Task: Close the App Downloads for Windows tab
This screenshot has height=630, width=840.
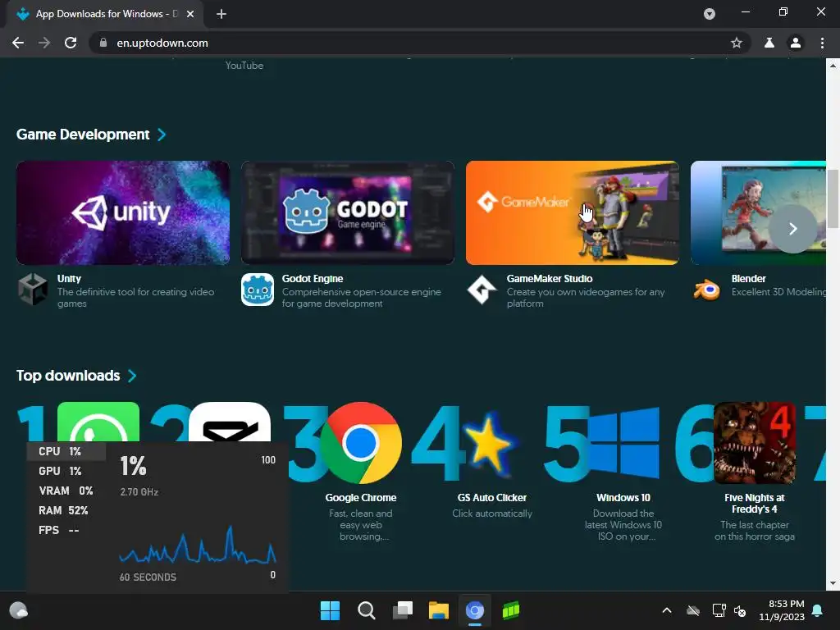Action: tap(190, 14)
